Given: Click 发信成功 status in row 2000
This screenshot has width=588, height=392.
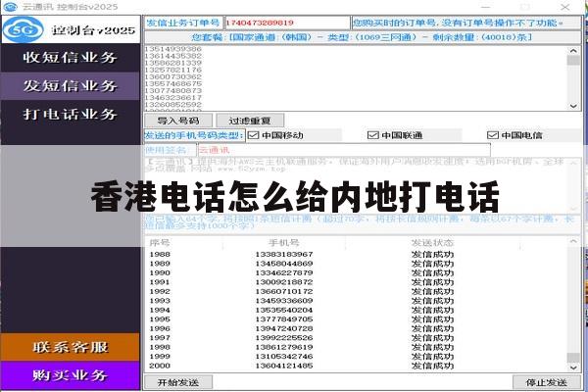Looking at the screenshot, I should pos(432,366).
